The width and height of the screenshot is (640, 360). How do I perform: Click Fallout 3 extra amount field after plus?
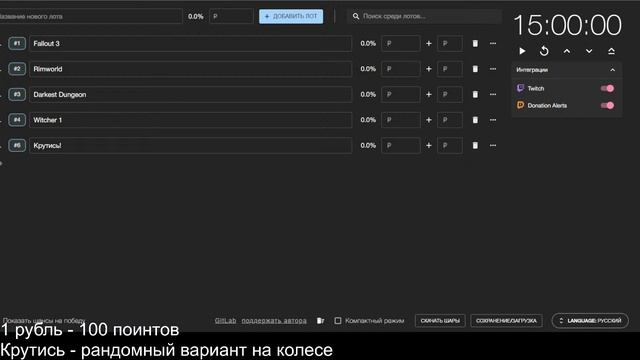coord(450,43)
